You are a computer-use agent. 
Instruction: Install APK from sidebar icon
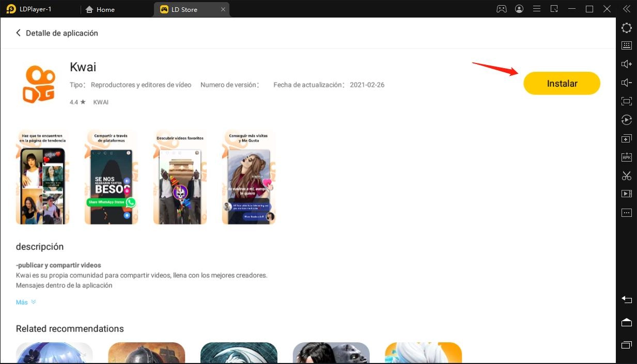[x=627, y=157]
